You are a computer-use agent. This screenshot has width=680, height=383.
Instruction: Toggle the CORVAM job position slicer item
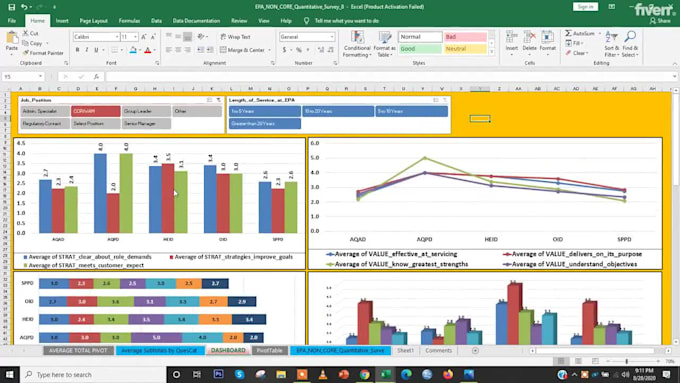tap(96, 111)
